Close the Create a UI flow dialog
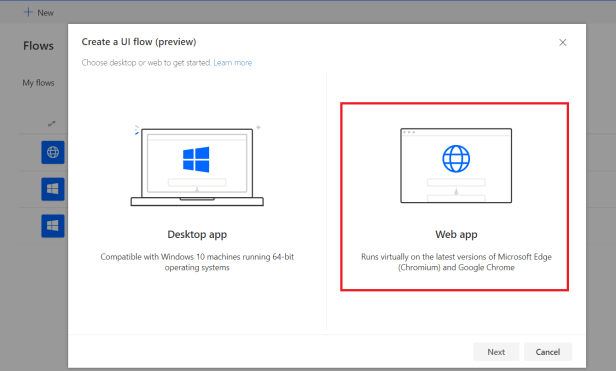 [x=563, y=42]
